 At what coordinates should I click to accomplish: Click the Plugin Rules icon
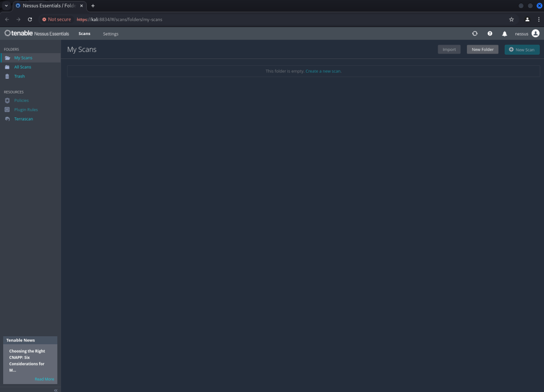click(x=7, y=110)
